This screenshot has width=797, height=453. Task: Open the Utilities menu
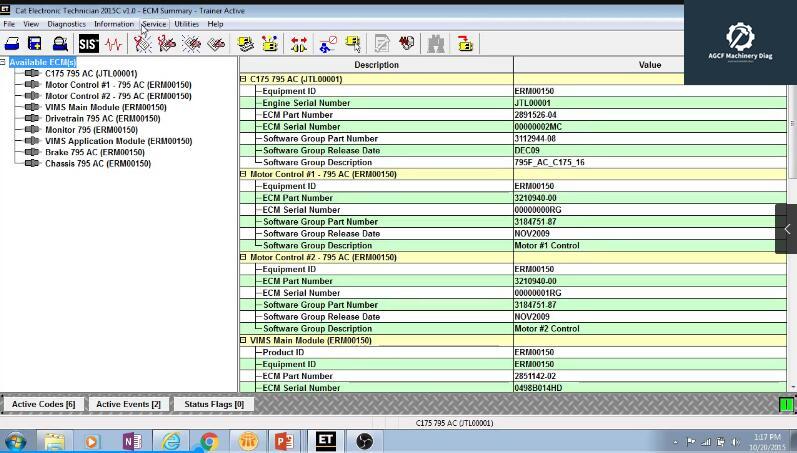pos(187,24)
